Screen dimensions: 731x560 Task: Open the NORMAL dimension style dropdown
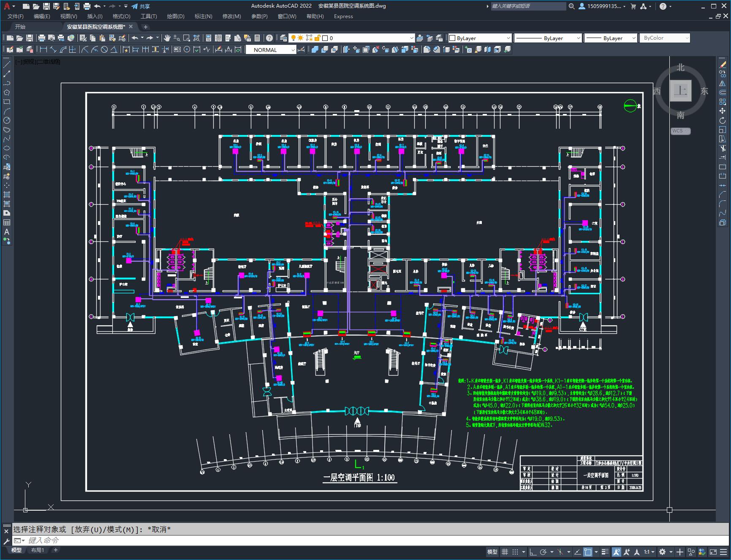coord(272,50)
